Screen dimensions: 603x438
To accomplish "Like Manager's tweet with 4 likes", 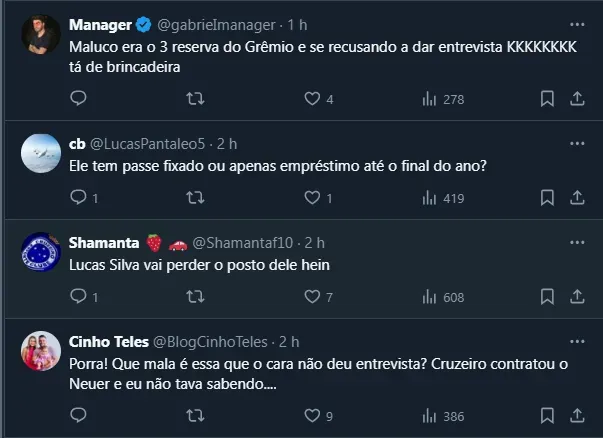I will 312,99.
